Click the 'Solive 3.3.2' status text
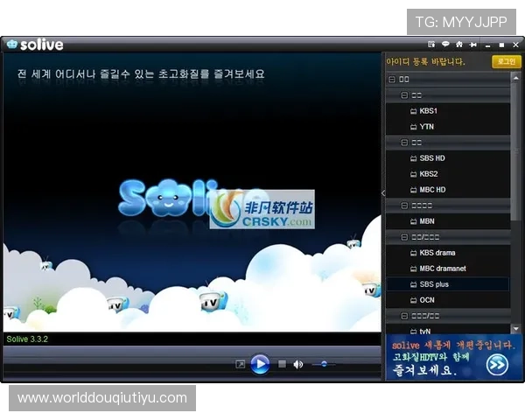525x420 pixels. [x=27, y=339]
